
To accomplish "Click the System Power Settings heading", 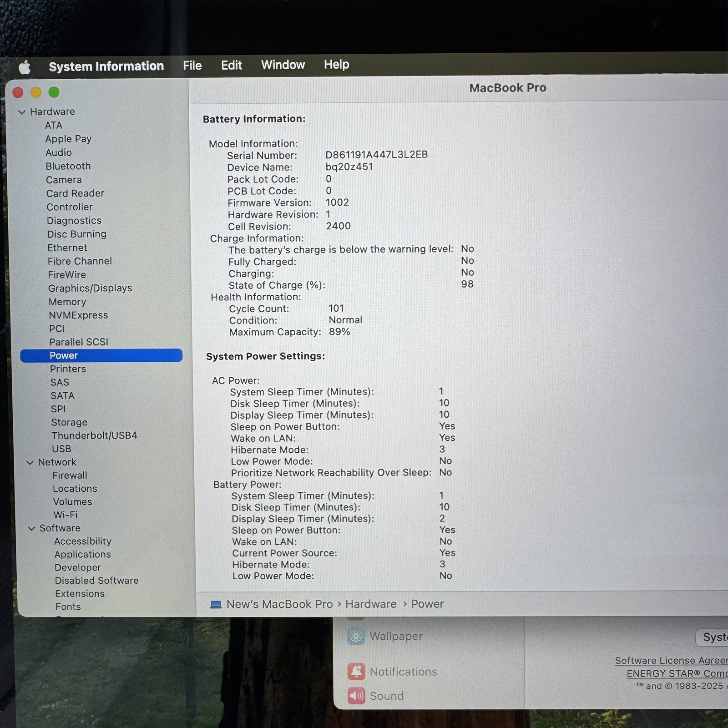I will coord(265,356).
